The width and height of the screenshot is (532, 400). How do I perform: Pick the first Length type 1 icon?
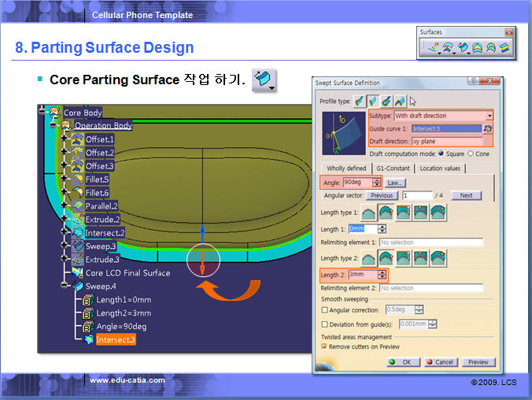pos(368,212)
